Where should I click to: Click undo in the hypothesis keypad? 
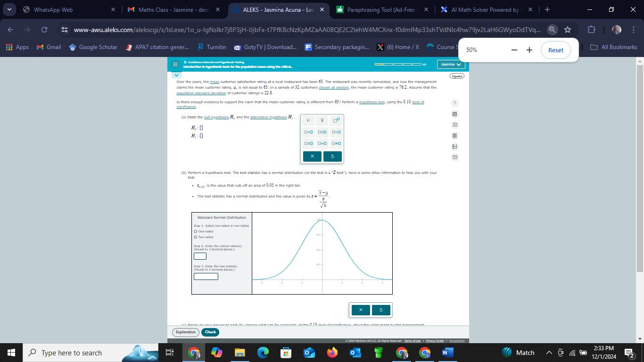tap(332, 156)
